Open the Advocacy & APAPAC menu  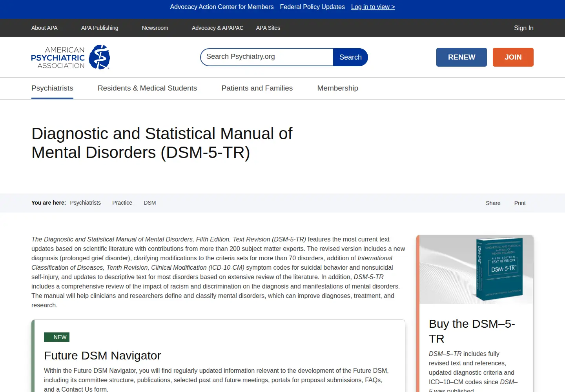(218, 28)
